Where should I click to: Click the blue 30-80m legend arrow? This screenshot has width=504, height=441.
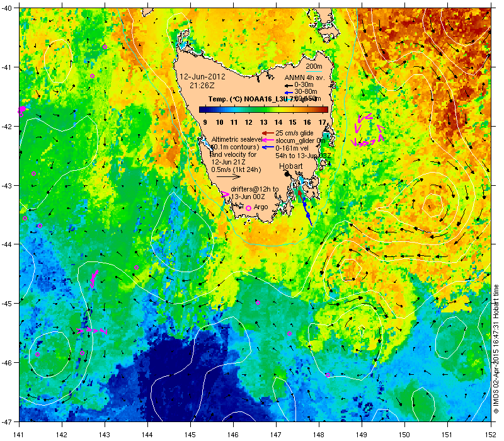tap(288, 93)
